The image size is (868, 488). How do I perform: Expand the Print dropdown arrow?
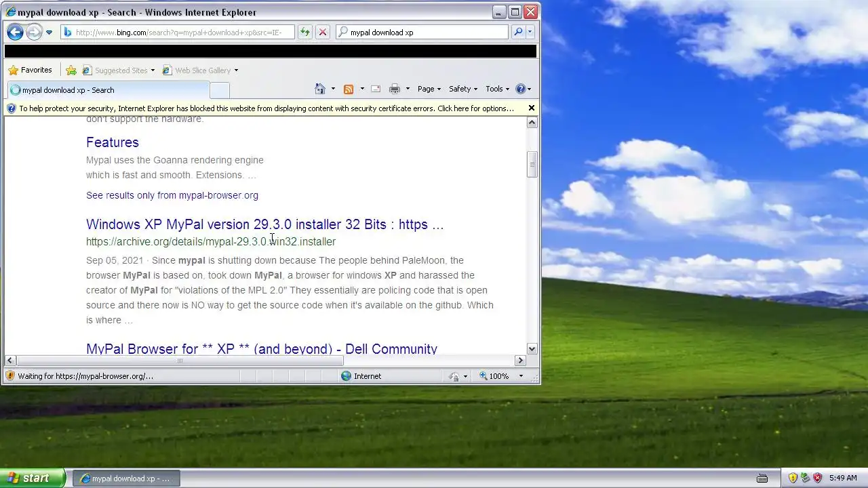[408, 89]
